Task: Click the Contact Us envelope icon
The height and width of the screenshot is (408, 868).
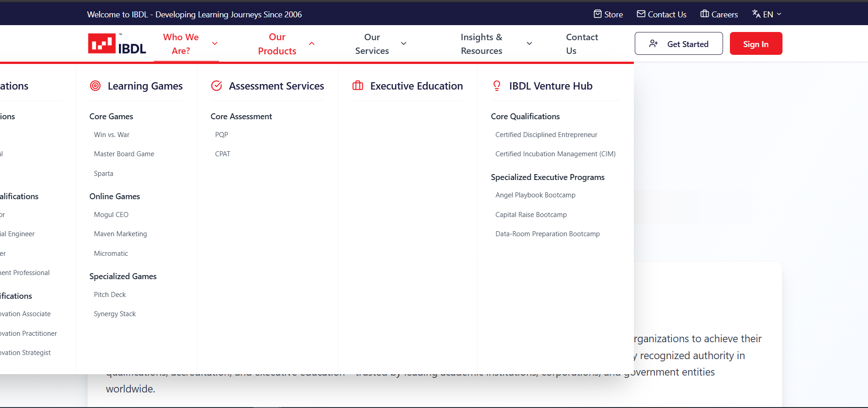Action: 641,14
